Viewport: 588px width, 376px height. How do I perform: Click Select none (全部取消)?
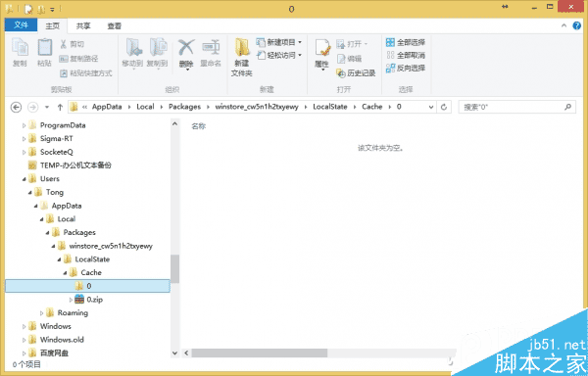(406, 55)
